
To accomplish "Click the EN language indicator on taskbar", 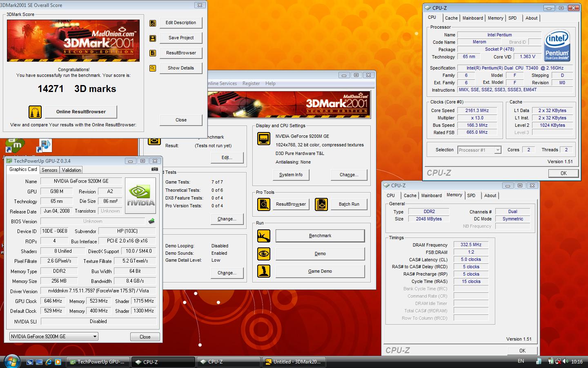I will [x=521, y=361].
